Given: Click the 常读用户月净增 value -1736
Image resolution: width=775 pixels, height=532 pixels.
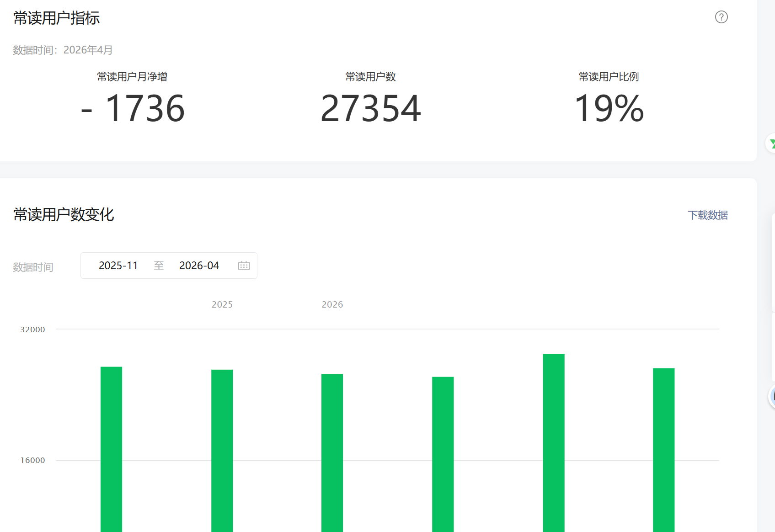Looking at the screenshot, I should (x=133, y=109).
